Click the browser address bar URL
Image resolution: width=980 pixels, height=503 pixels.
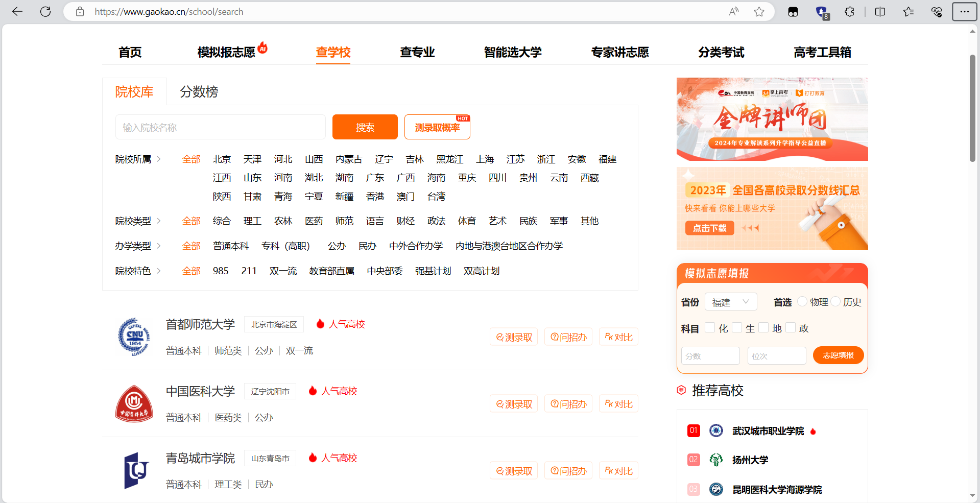coord(169,12)
